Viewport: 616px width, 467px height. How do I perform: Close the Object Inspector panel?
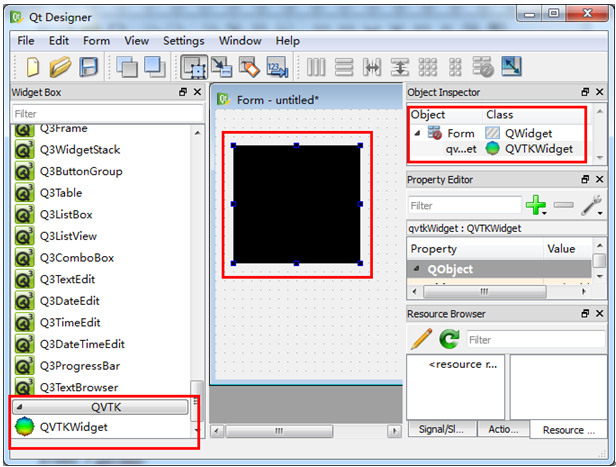pyautogui.click(x=600, y=92)
